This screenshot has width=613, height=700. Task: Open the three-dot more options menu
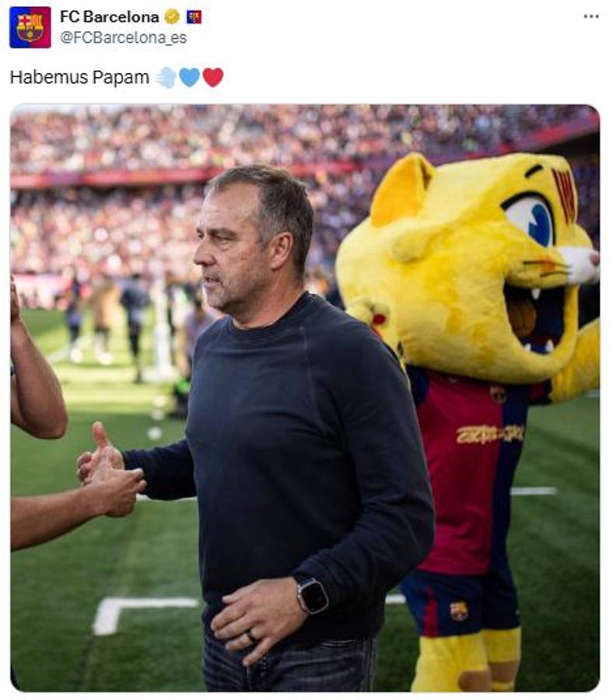pos(591,16)
